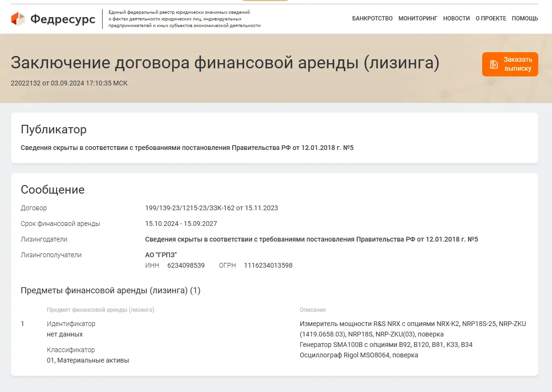
Task: Select classifier value 01, Материальные активы
Action: pyautogui.click(x=88, y=360)
